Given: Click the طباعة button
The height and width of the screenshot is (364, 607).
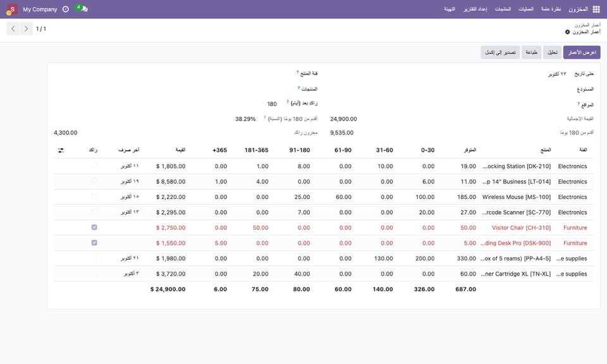Looking at the screenshot, I should [531, 52].
